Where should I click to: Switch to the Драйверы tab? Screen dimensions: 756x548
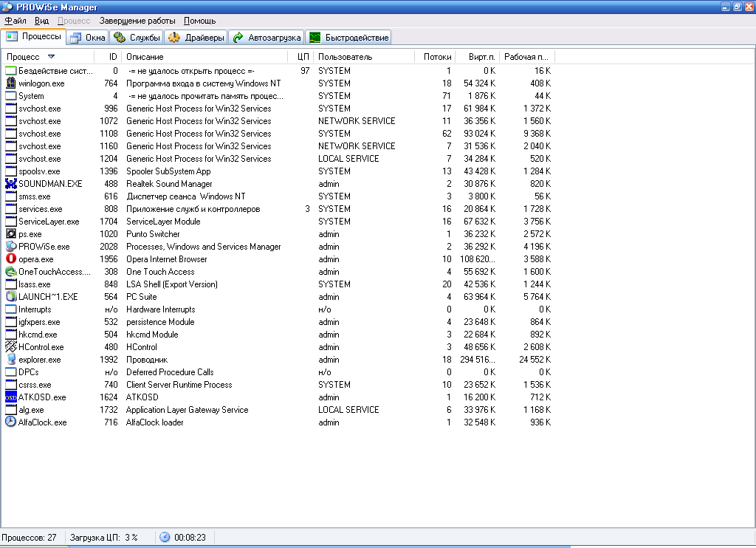click(x=196, y=38)
